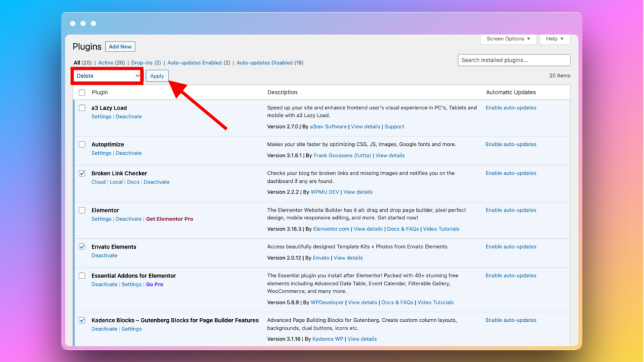644x362 pixels.
Task: Open the WPDeveloper author link
Action: coord(327,302)
